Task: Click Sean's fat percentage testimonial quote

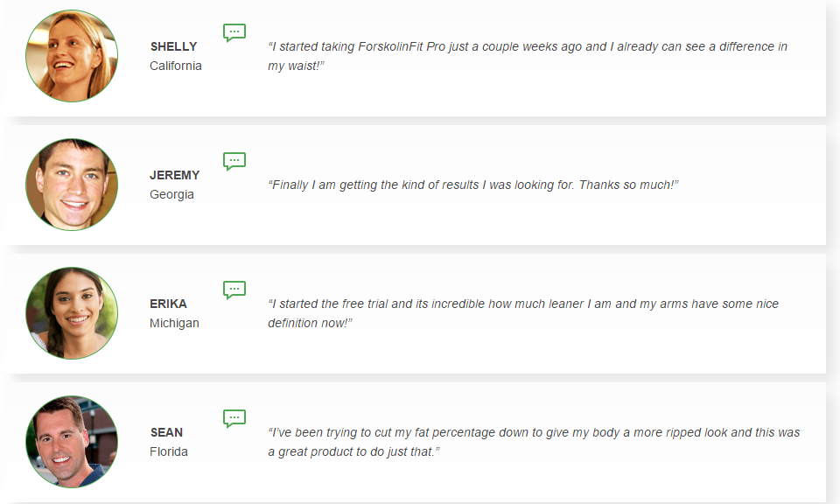Action: coord(534,442)
